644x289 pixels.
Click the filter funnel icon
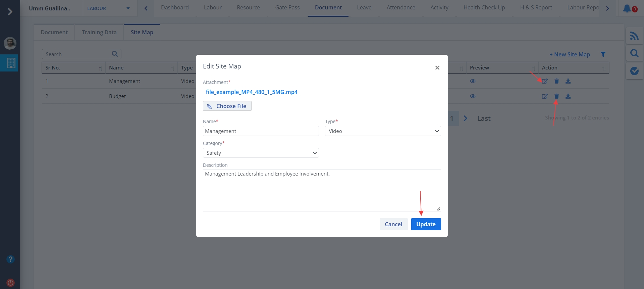click(x=603, y=54)
